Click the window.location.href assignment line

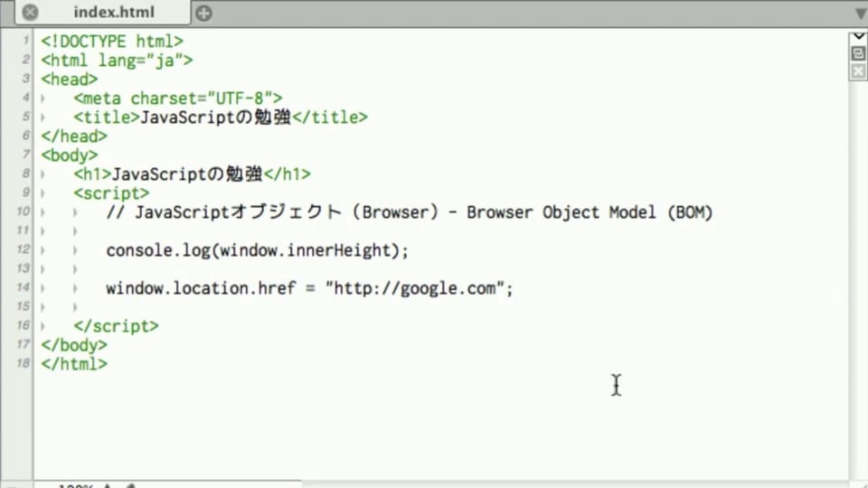tap(309, 288)
